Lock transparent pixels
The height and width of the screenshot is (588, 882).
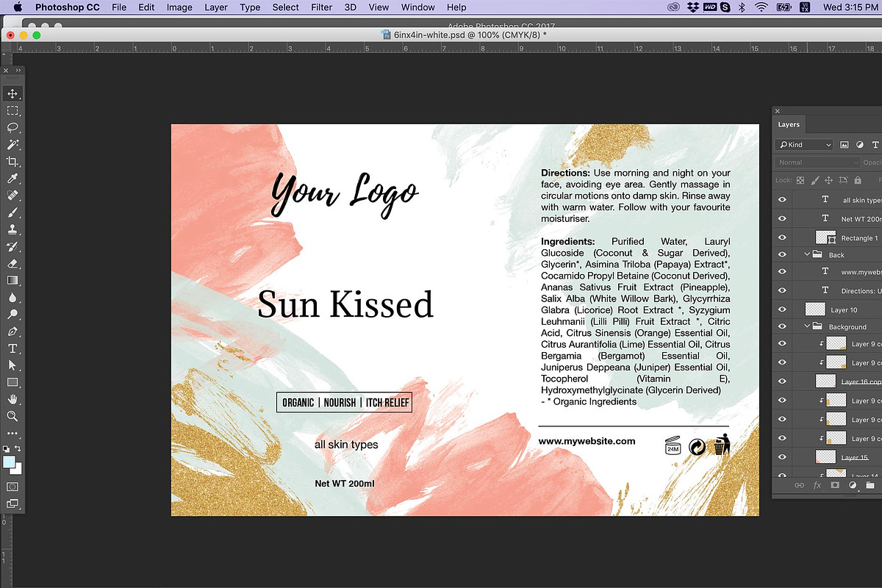800,180
